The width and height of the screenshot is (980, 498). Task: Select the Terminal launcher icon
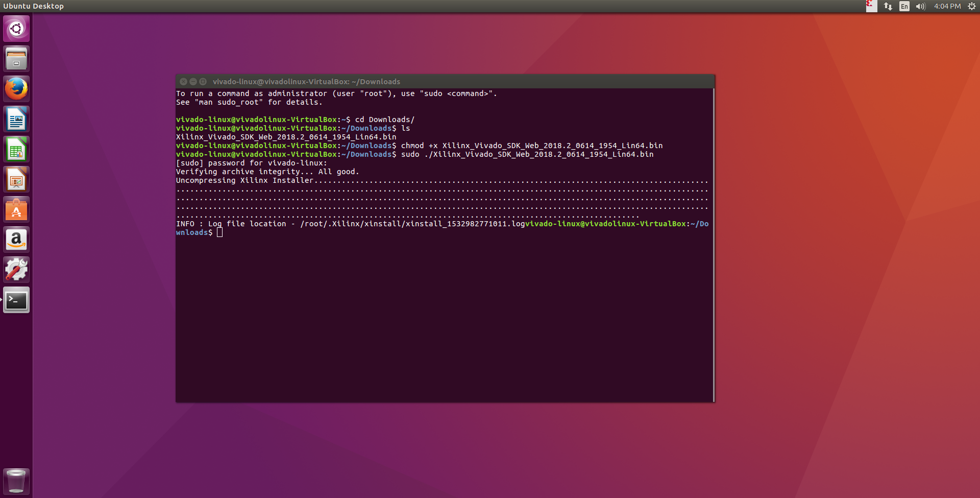point(16,300)
